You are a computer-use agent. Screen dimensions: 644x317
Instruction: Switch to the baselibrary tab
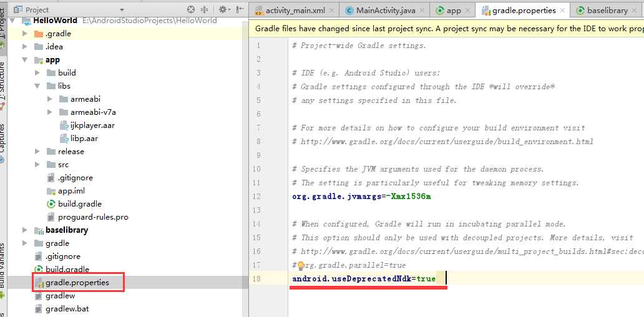(607, 10)
